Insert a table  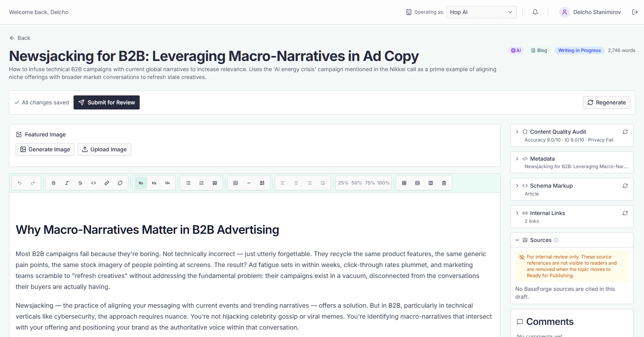point(404,183)
